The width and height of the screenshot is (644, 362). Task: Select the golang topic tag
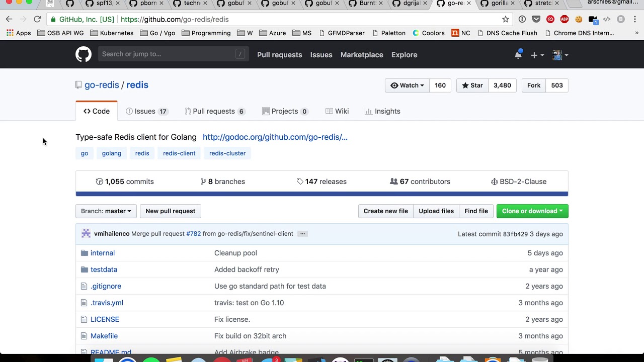point(112,153)
